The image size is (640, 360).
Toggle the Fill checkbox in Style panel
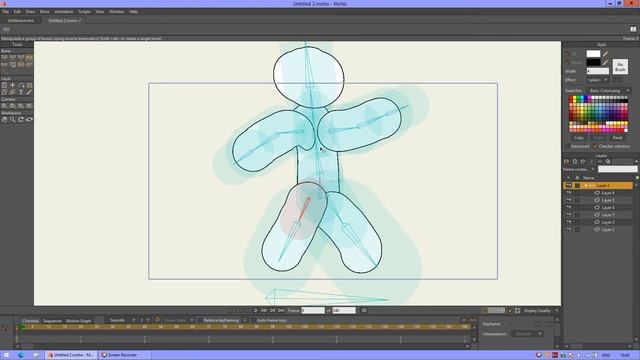(x=567, y=54)
